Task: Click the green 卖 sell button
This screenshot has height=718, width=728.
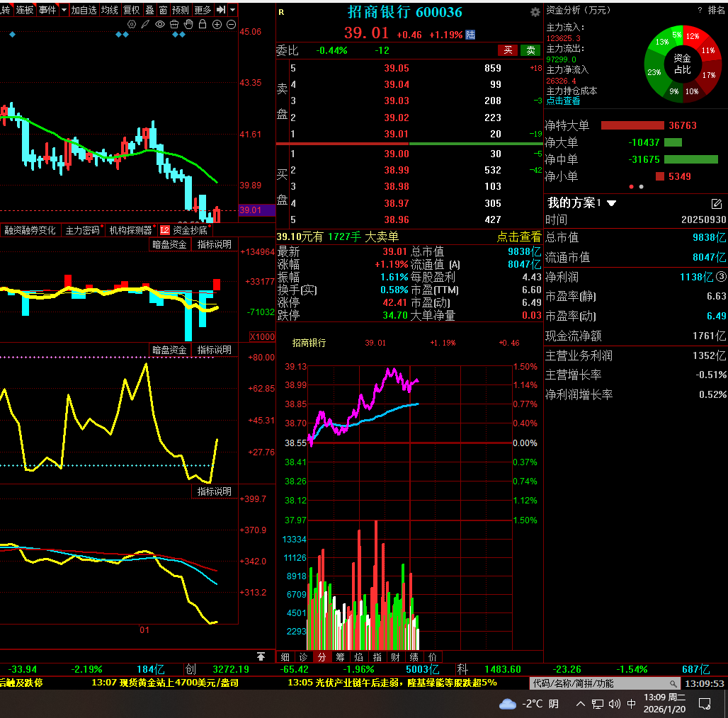Action: pyautogui.click(x=530, y=50)
